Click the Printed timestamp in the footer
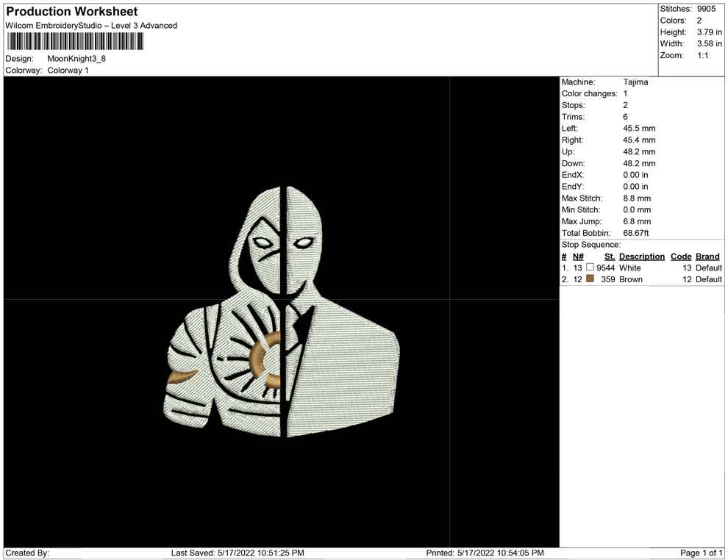This screenshot has height=560, width=728. [x=485, y=553]
